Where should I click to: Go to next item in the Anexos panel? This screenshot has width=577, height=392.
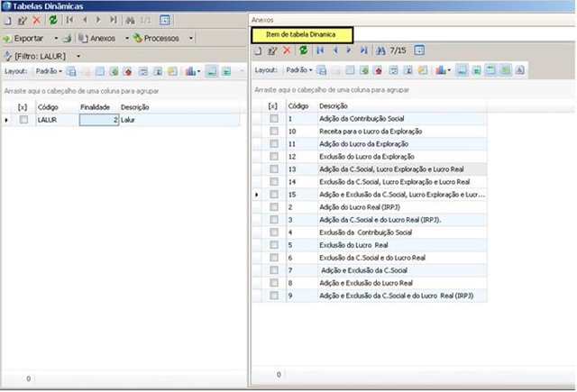click(x=349, y=50)
